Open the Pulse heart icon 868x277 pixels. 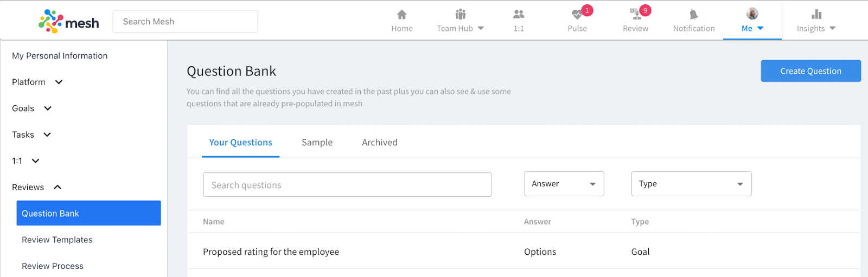point(577,15)
